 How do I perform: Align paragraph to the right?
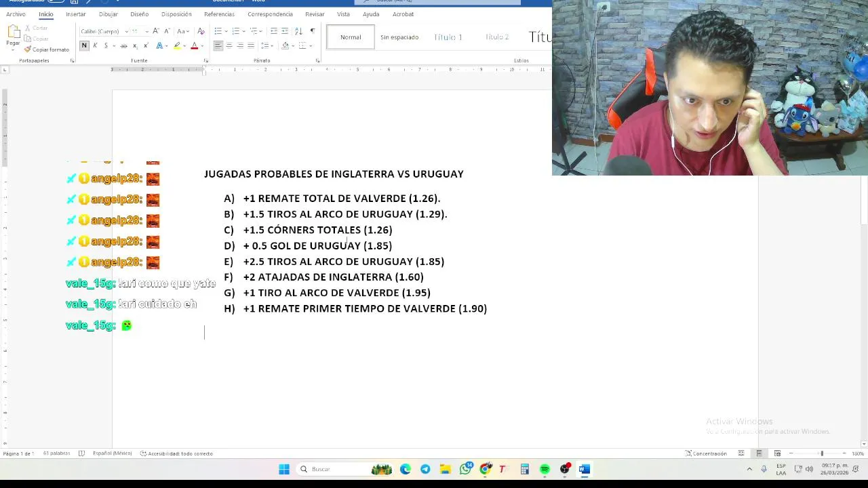coord(240,45)
